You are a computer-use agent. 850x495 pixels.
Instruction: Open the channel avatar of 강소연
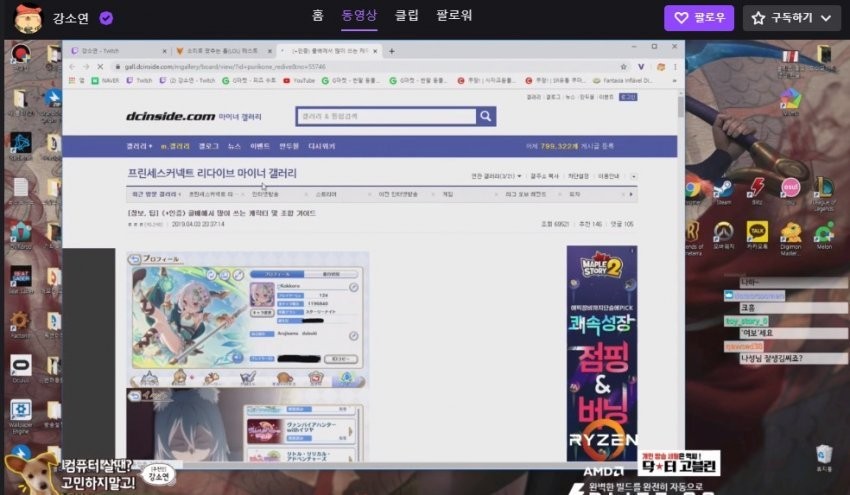point(27,18)
